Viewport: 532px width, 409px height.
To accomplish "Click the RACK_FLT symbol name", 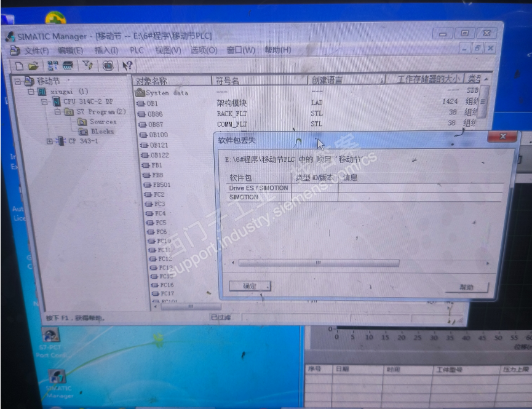I will pyautogui.click(x=232, y=114).
